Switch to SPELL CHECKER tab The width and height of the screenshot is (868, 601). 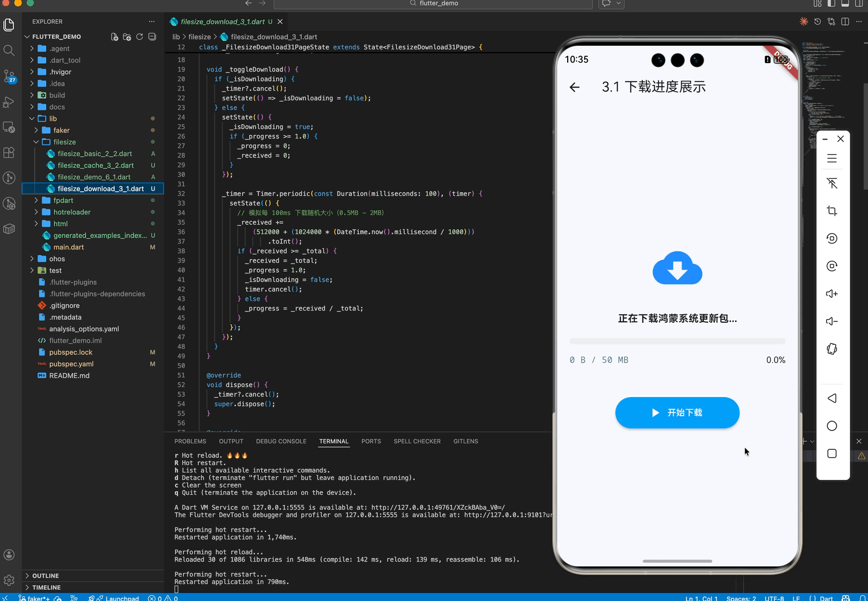click(x=417, y=441)
